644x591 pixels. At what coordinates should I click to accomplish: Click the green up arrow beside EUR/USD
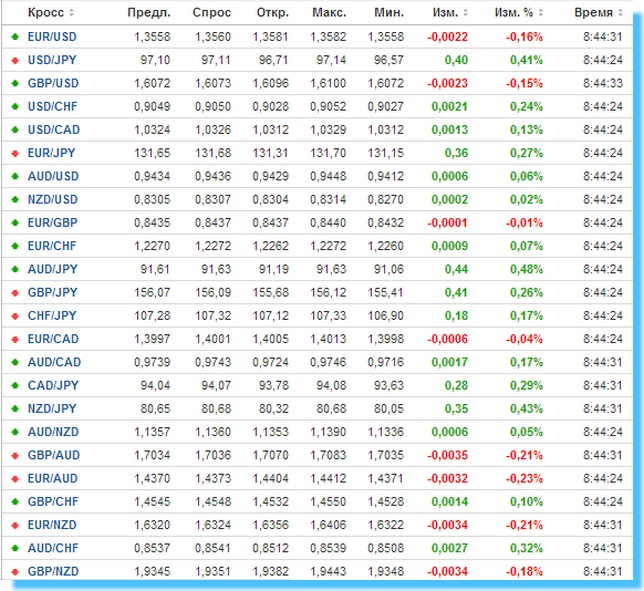point(15,37)
